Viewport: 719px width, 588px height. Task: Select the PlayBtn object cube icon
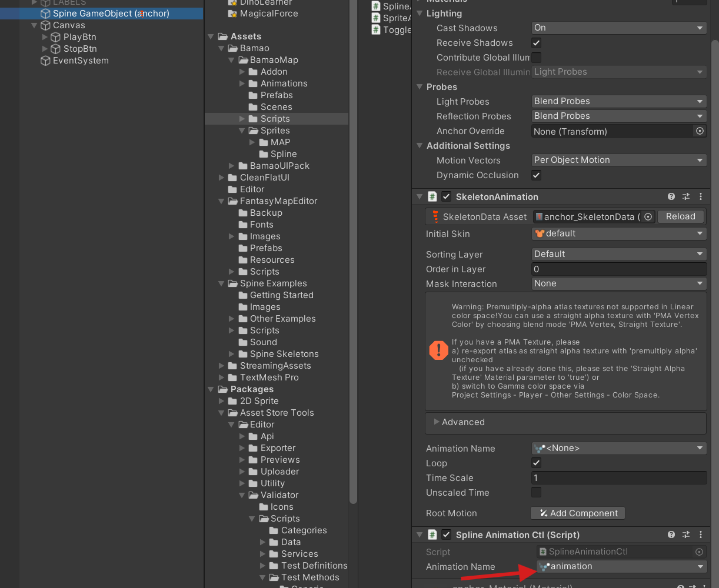coord(56,37)
